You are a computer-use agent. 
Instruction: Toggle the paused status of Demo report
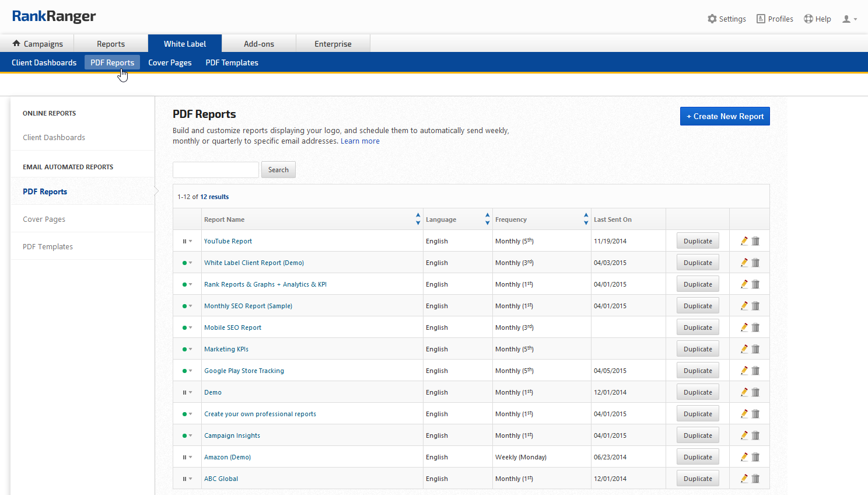(185, 392)
